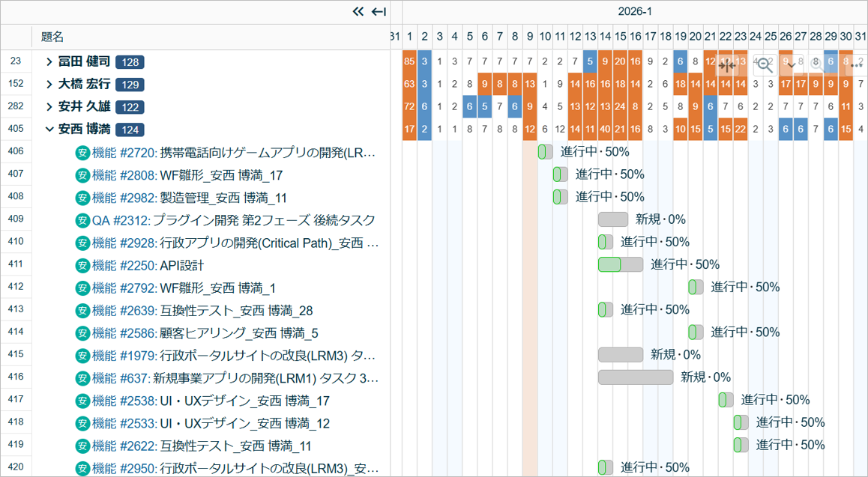Click the fit-to-width arrows icon
Image resolution: width=868 pixels, height=477 pixels.
pyautogui.click(x=726, y=65)
